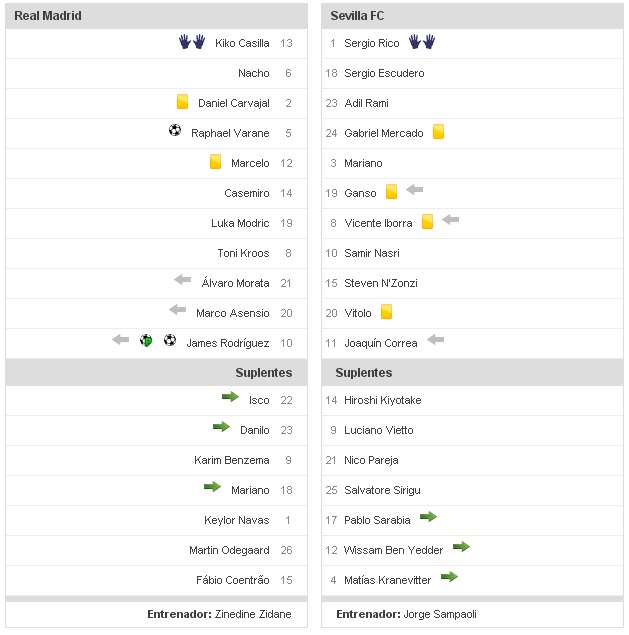Screen dimensions: 629x635
Task: Click the green substitution-in arrow beside Isco
Action: pyautogui.click(x=230, y=397)
